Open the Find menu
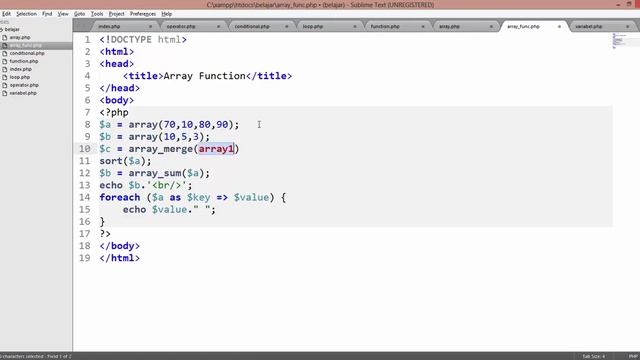This screenshot has width=640, height=360. coord(47,14)
